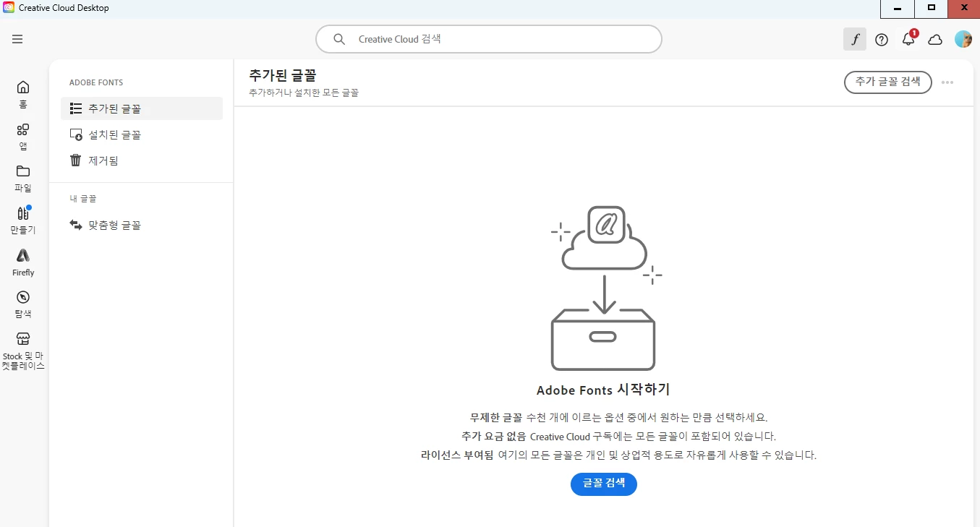Open the hamburger menu icon

17,39
